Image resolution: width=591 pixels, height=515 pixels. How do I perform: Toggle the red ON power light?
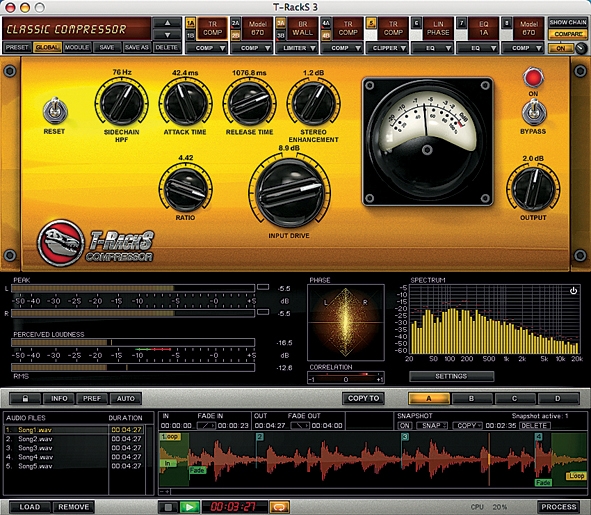(x=533, y=78)
